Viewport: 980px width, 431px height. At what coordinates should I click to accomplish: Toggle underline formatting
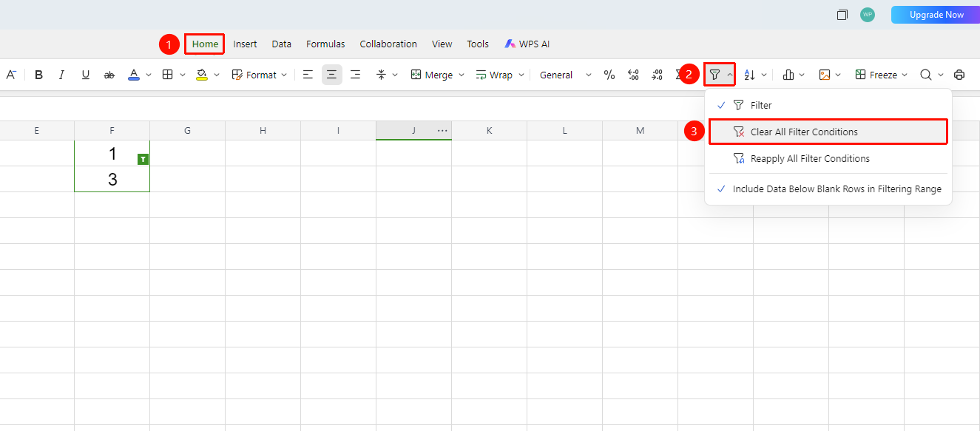coord(86,75)
